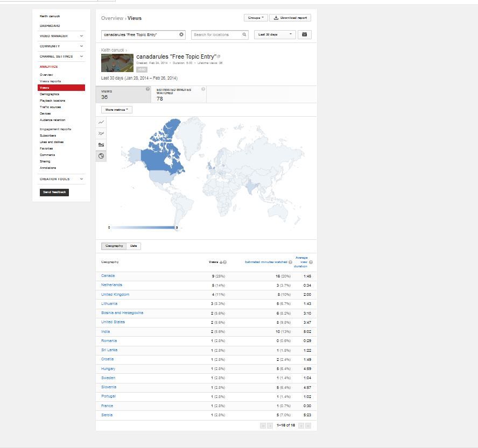Expand the Video Manager sidebar section
Image resolution: width=478 pixels, height=448 pixels.
81,36
